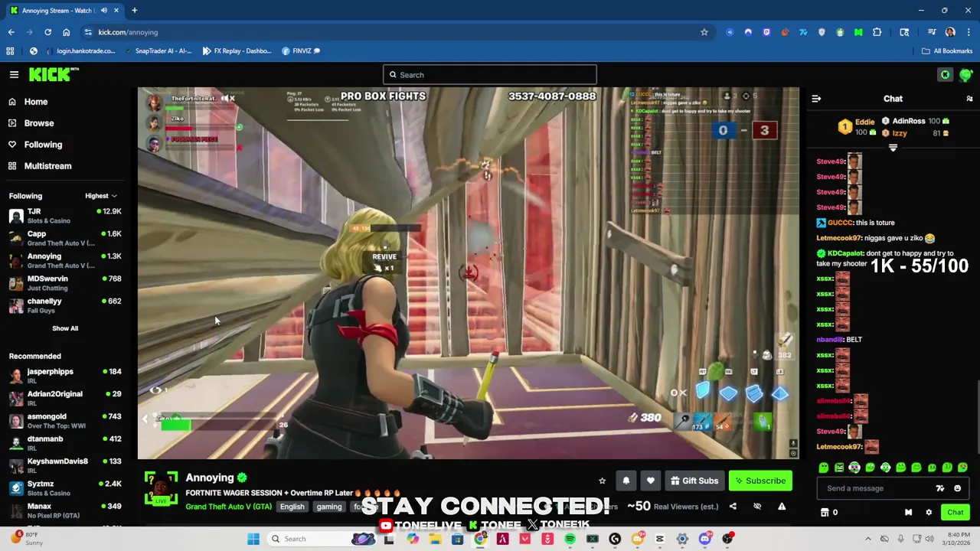Open the chat shop points icon
Screen dimensions: 980x551
[825, 512]
